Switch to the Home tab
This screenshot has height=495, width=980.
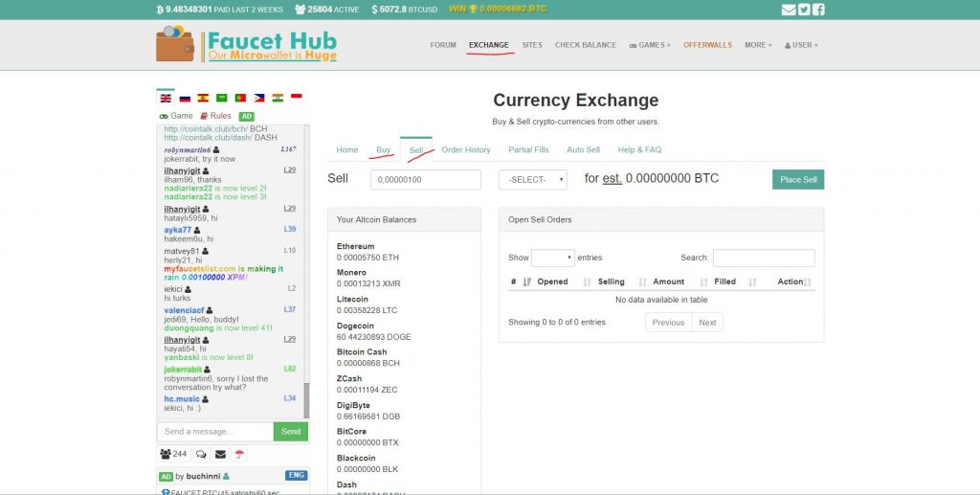click(x=346, y=150)
